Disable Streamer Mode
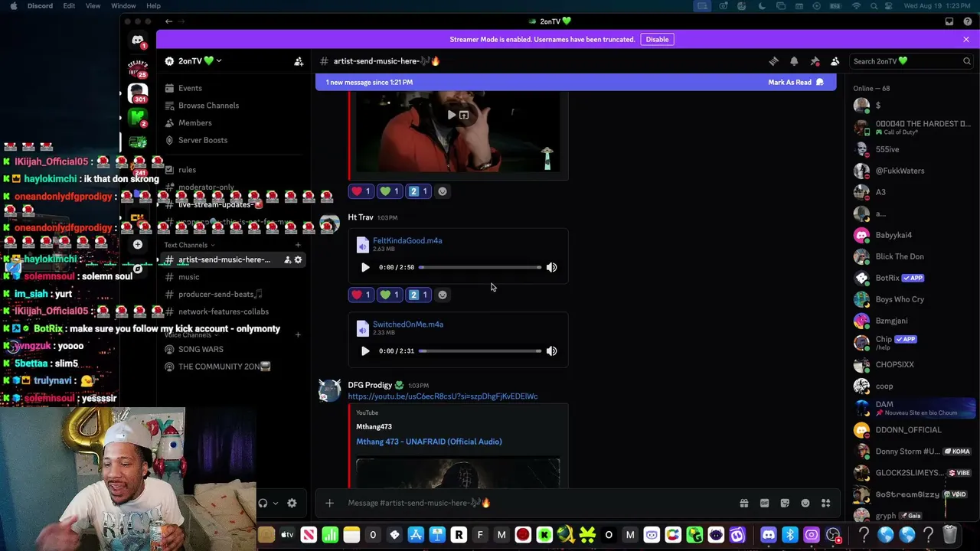980x551 pixels. click(x=657, y=39)
